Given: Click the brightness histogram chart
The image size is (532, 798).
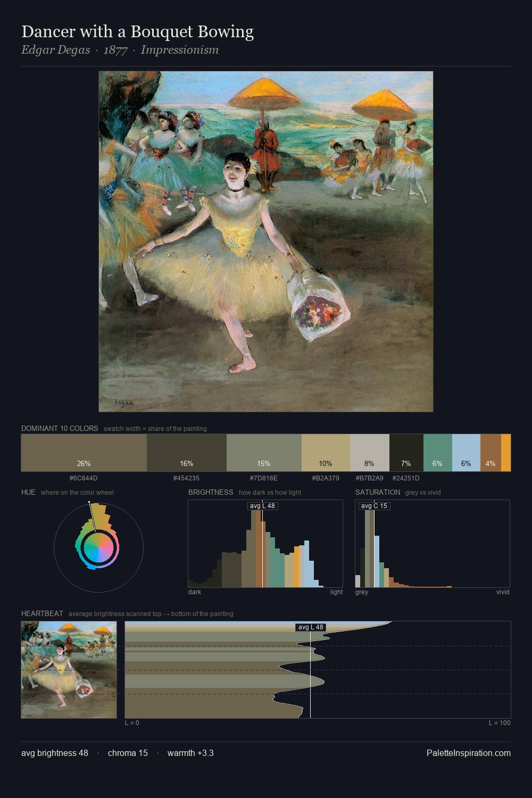Looking at the screenshot, I should [x=265, y=544].
